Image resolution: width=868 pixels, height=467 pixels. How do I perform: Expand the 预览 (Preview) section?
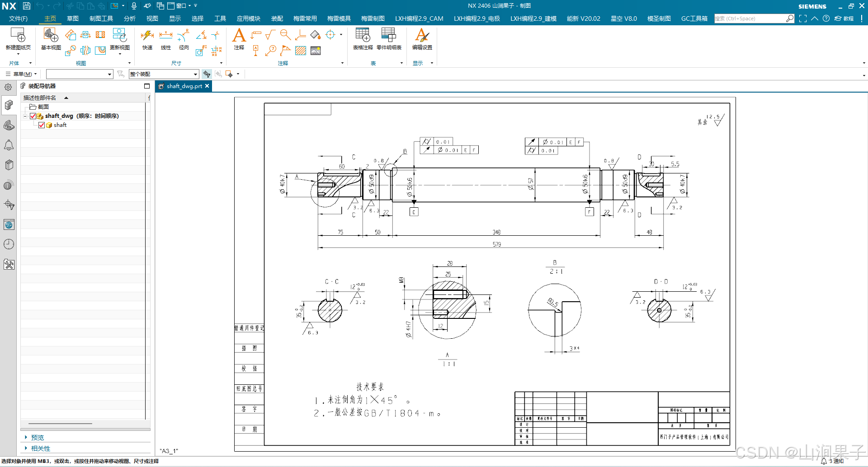26,437
